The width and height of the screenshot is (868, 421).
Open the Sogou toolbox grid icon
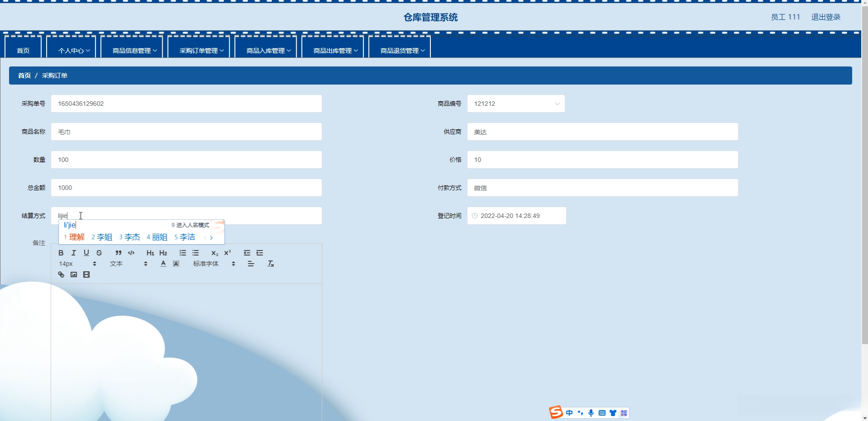coord(624,413)
